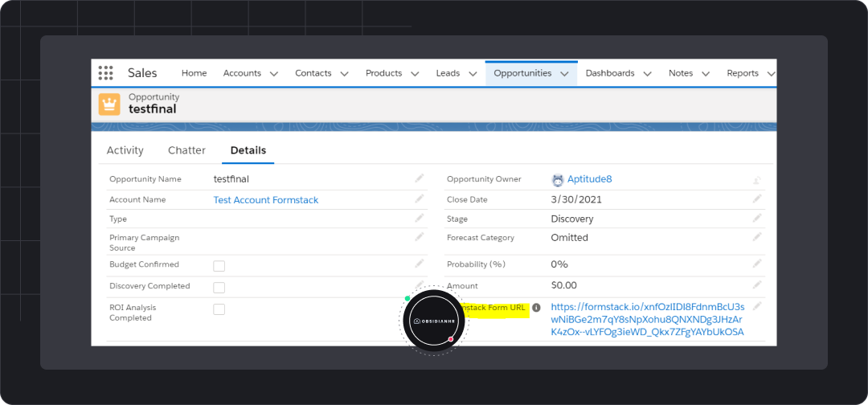Expand the Contacts tab dropdown chevron

tap(344, 74)
